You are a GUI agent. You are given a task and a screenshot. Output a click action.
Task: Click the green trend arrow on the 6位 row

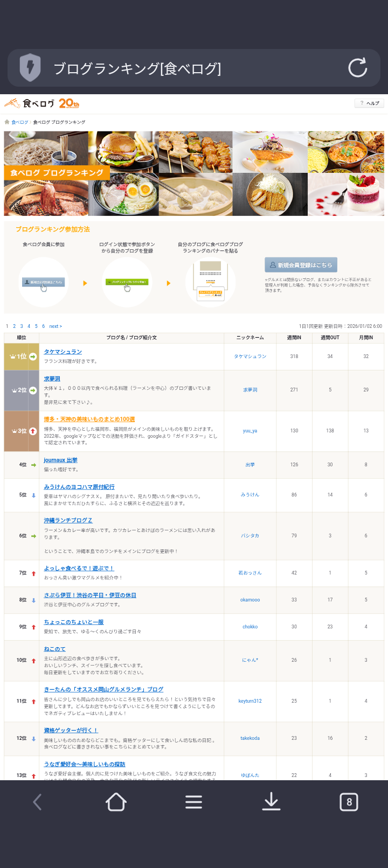coord(33,536)
